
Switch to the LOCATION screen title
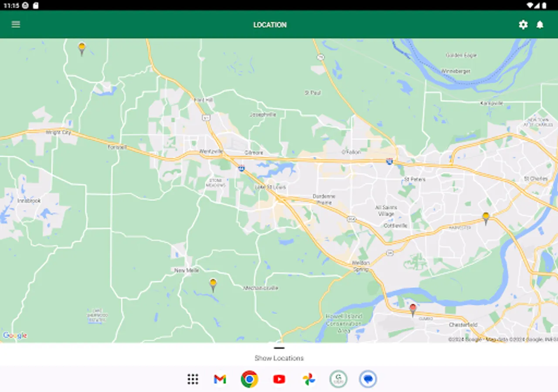coord(270,24)
